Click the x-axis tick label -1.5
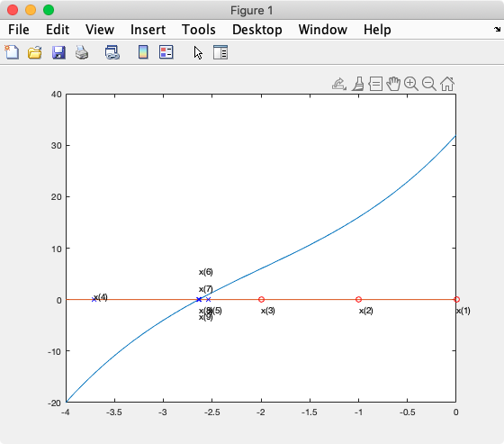 (310, 412)
